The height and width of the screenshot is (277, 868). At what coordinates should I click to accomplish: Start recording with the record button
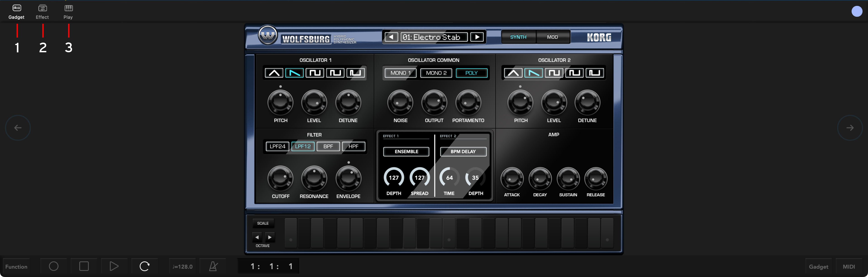(54, 266)
